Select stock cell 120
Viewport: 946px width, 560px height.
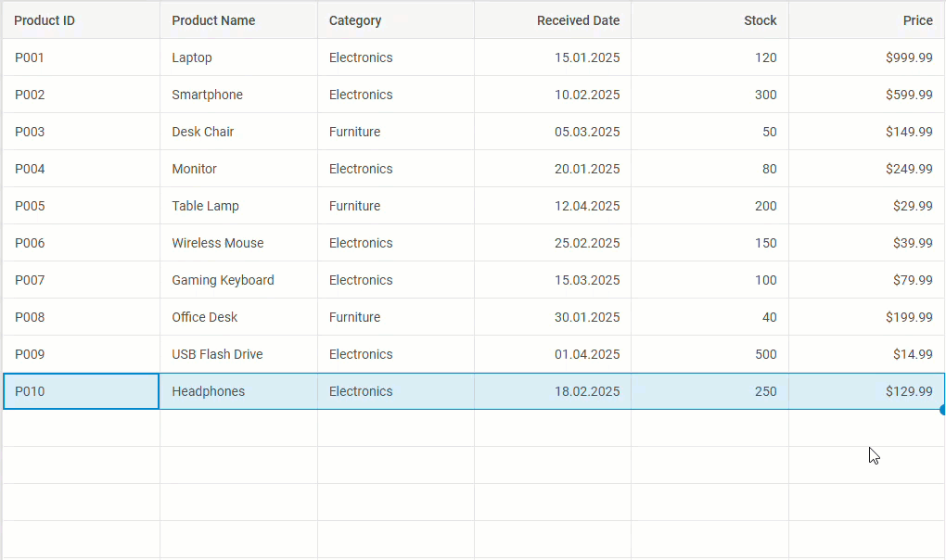[x=710, y=57]
